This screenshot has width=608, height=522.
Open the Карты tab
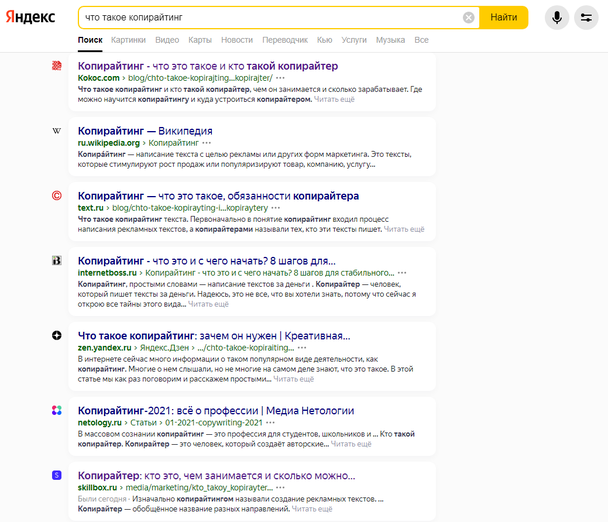(x=200, y=40)
